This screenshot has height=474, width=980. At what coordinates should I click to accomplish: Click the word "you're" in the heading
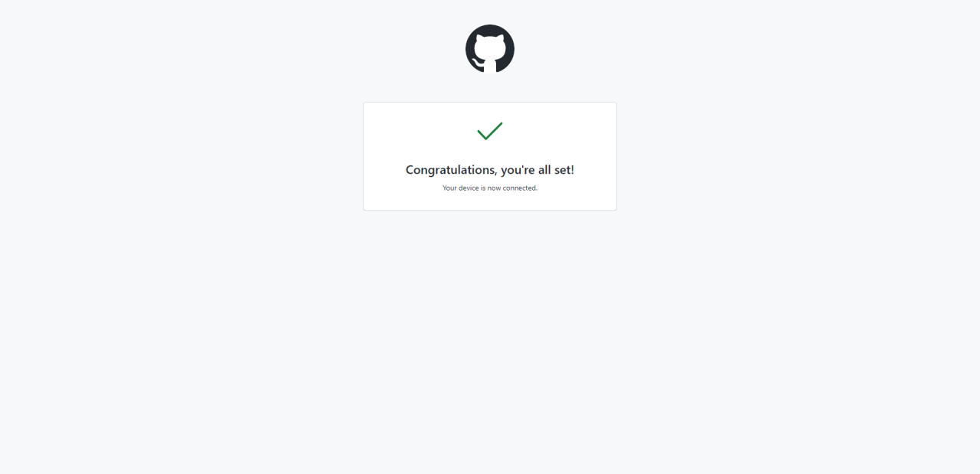coord(518,170)
